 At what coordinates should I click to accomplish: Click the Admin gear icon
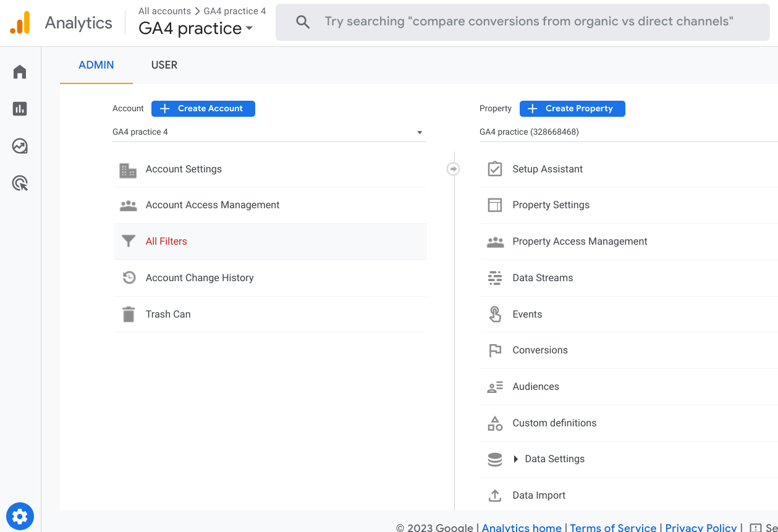pos(20,517)
